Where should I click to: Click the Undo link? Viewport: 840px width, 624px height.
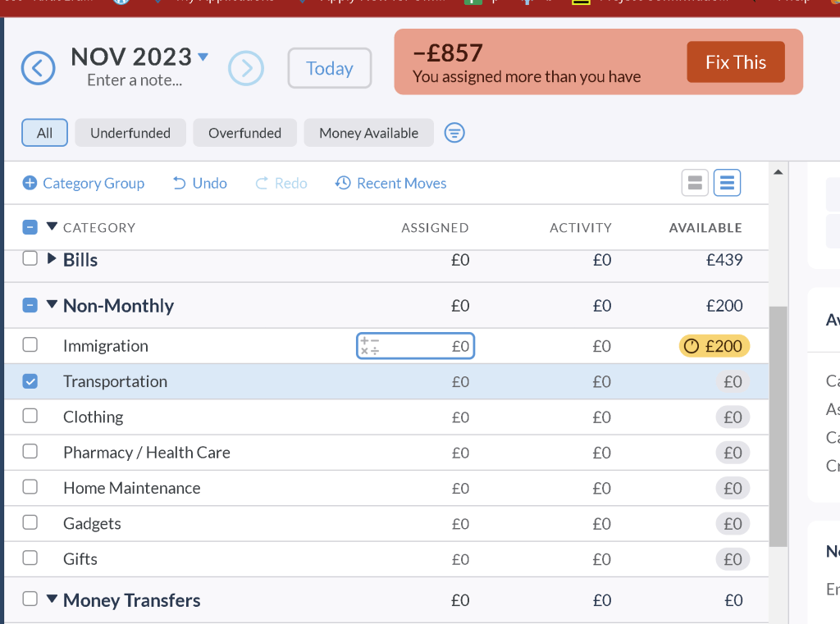200,183
